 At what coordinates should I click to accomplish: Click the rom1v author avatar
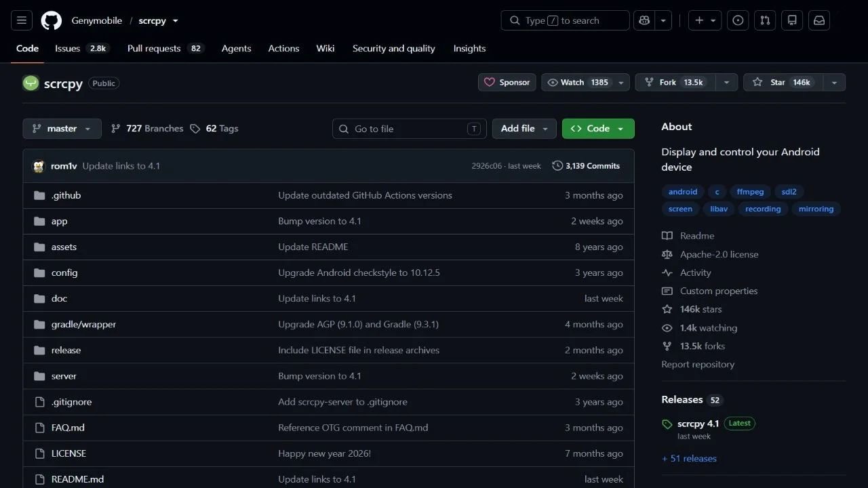tap(39, 166)
